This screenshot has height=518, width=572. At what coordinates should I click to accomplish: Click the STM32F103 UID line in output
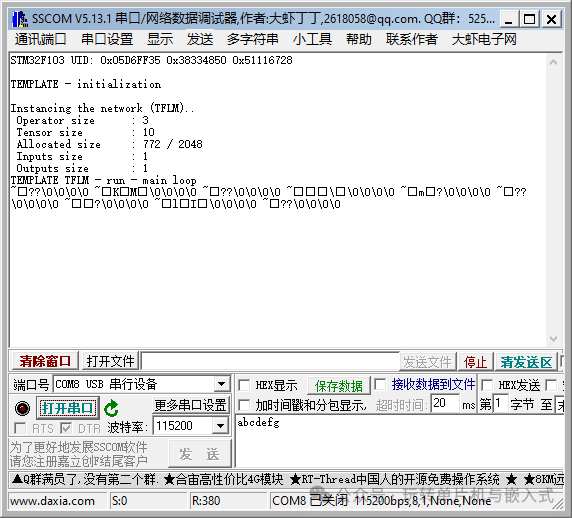[151, 60]
